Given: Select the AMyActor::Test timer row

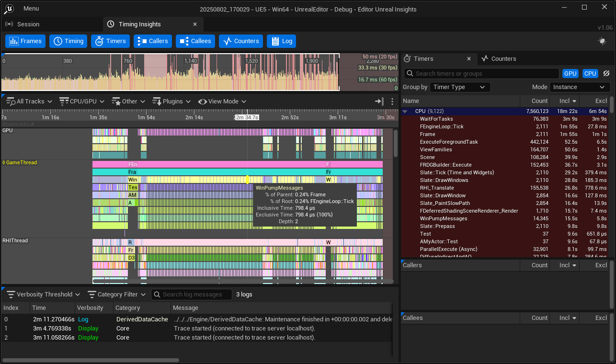Looking at the screenshot, I should coord(505,241).
